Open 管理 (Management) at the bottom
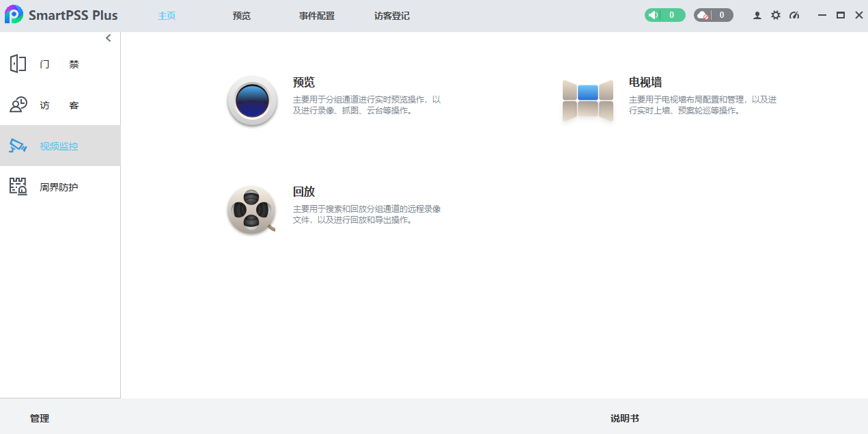Image resolution: width=868 pixels, height=434 pixels. [39, 418]
